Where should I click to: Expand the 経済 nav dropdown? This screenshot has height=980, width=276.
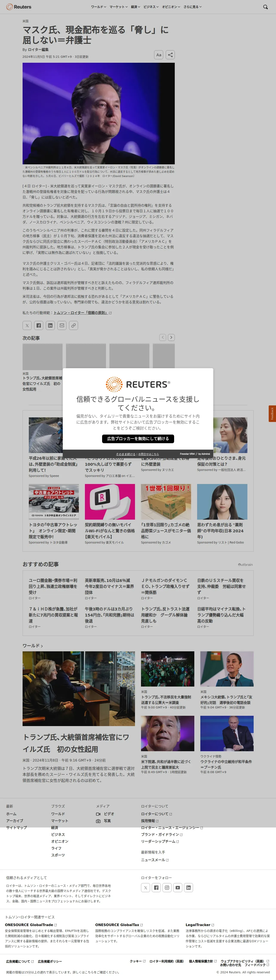click(135, 7)
